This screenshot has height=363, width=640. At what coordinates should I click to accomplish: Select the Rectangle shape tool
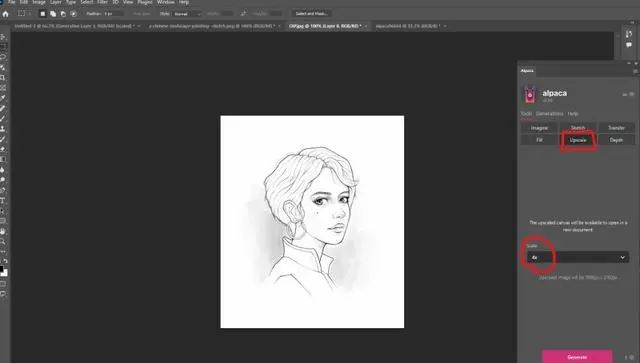(x=3, y=221)
